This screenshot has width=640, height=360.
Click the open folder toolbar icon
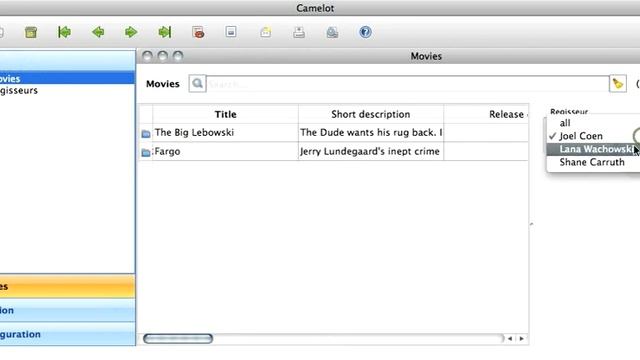point(266,32)
